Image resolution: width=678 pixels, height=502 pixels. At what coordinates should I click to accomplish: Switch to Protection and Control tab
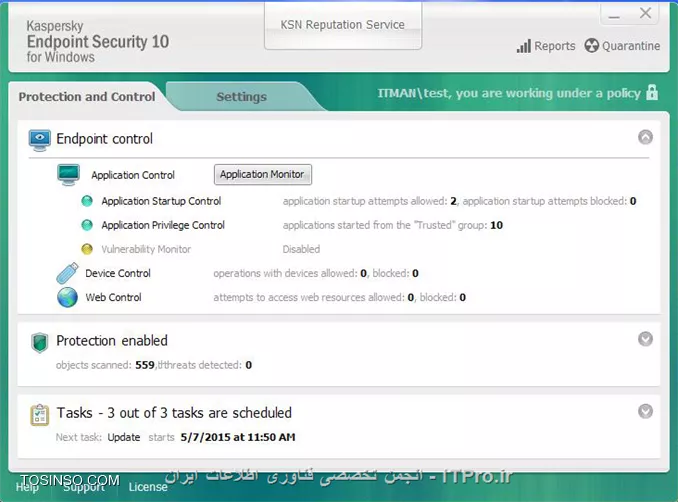pyautogui.click(x=87, y=96)
